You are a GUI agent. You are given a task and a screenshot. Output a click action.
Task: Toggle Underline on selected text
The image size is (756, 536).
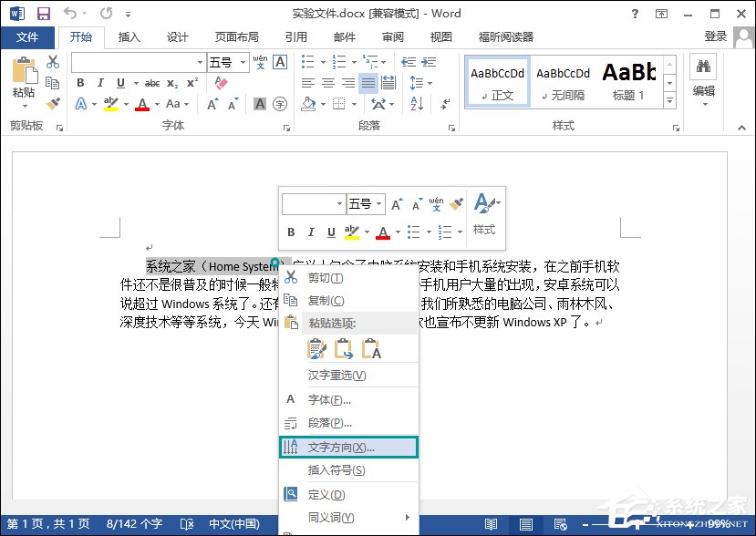(119, 83)
